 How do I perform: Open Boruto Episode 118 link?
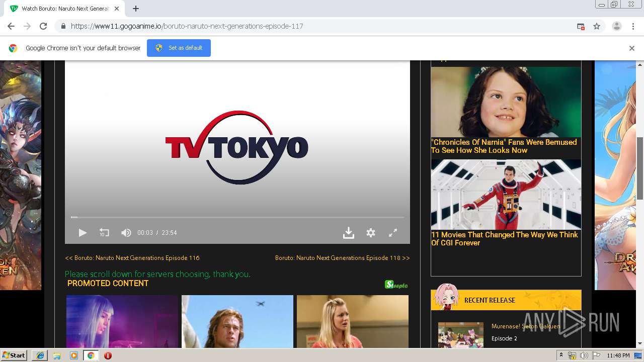coord(342,258)
